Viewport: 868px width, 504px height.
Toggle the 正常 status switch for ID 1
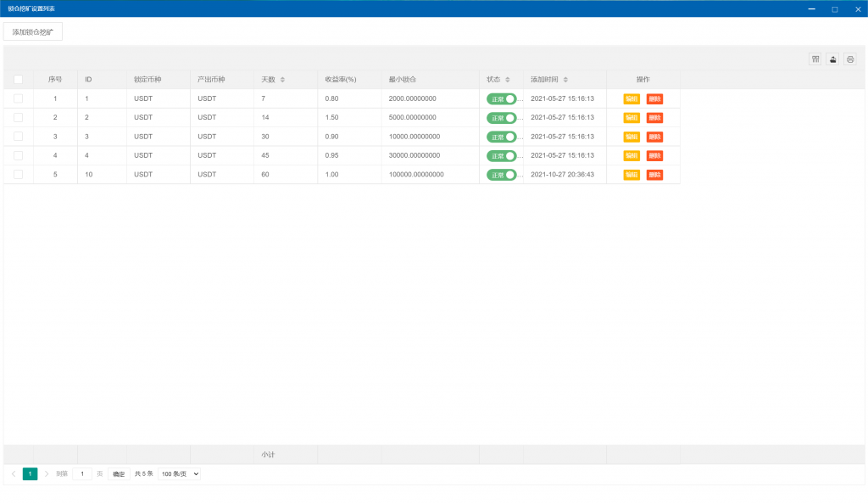click(501, 99)
